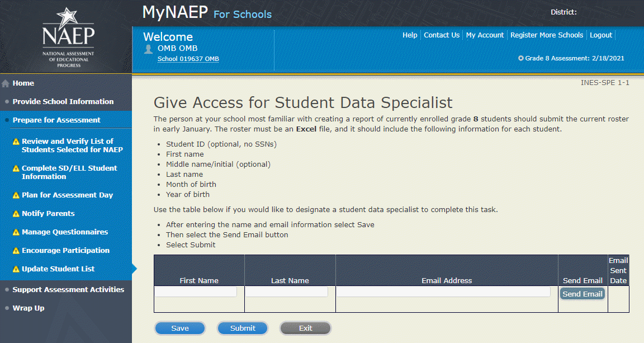Expand the Provide School Information section
Viewport: 644px width, 343px height.
pos(63,102)
